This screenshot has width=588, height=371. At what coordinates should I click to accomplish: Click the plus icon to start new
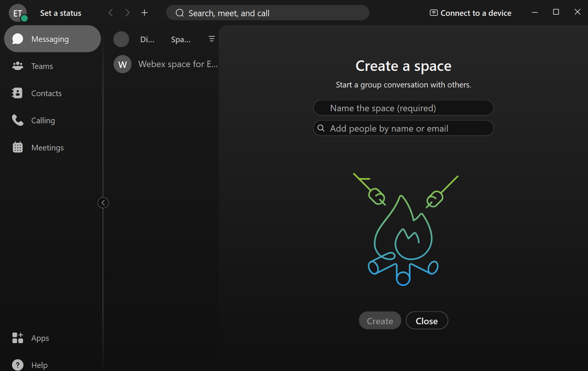(x=144, y=13)
